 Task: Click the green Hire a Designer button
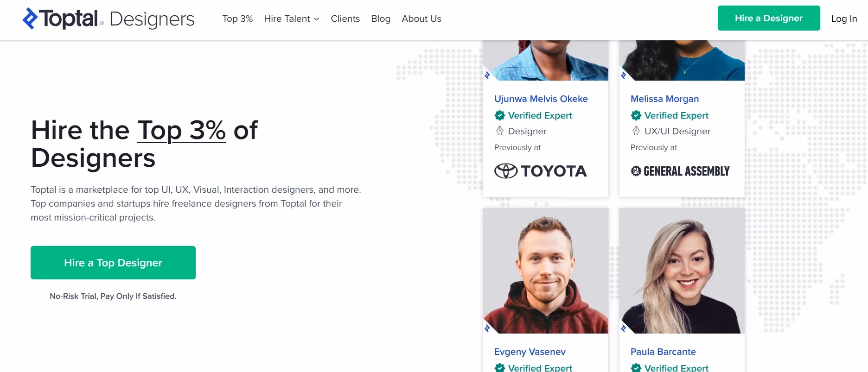click(x=768, y=18)
